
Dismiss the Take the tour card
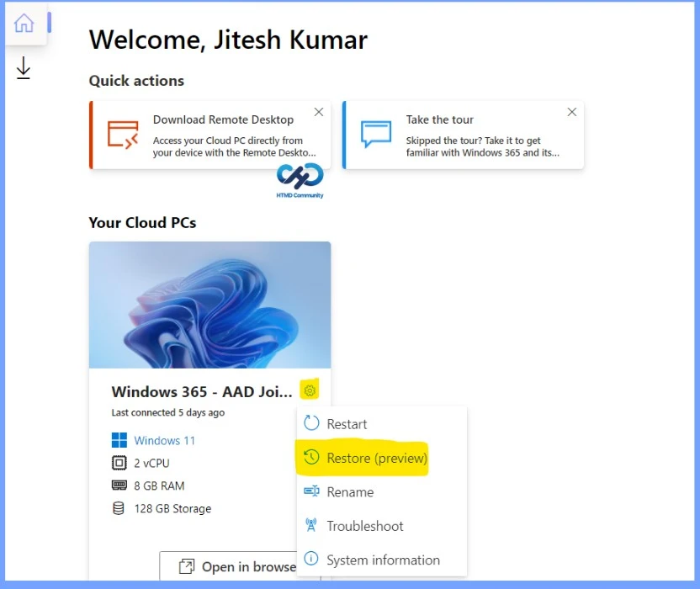(x=572, y=112)
